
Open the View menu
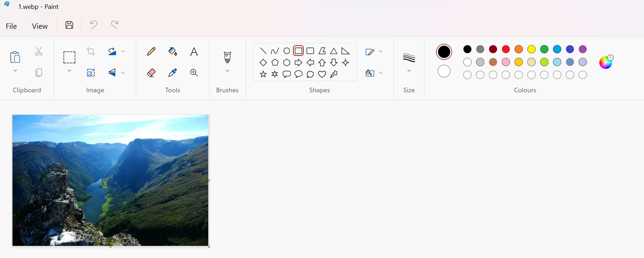click(x=40, y=26)
